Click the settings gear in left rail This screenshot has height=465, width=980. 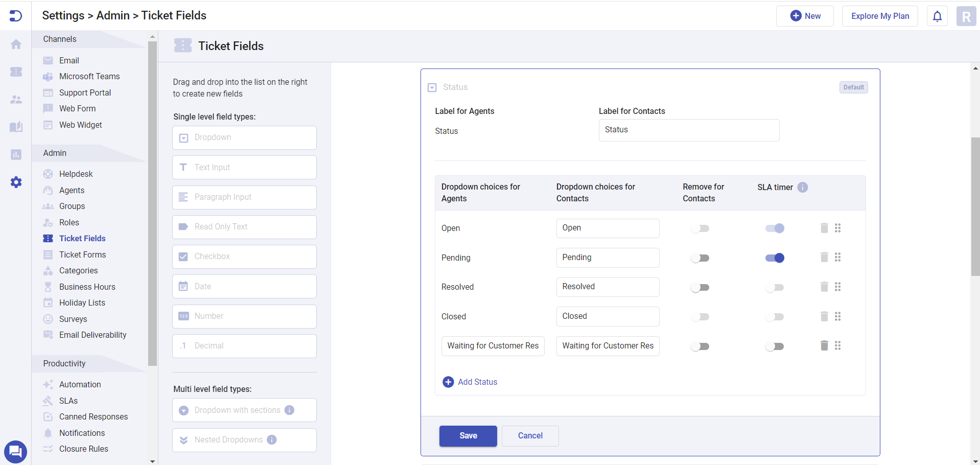coord(16,182)
